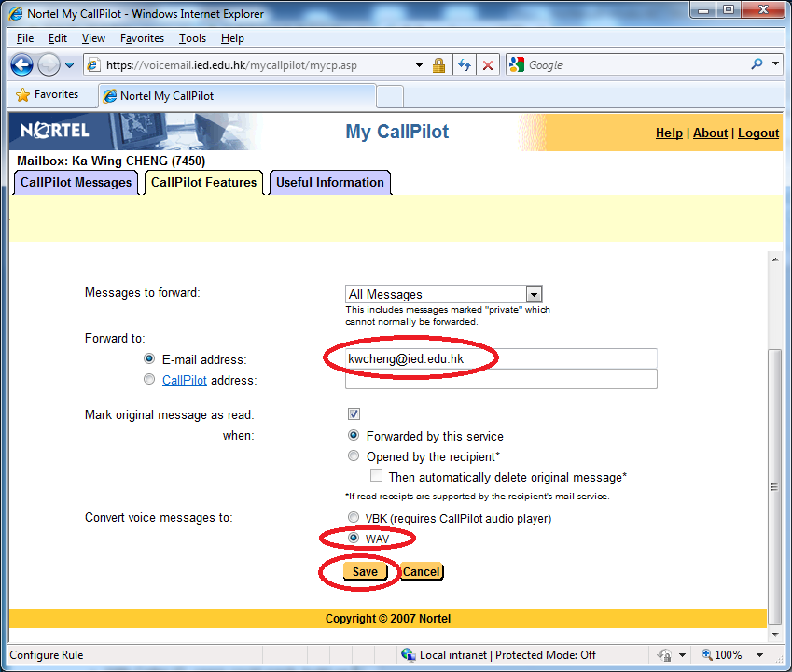
Task: Open the Favorites menu
Action: 142,38
